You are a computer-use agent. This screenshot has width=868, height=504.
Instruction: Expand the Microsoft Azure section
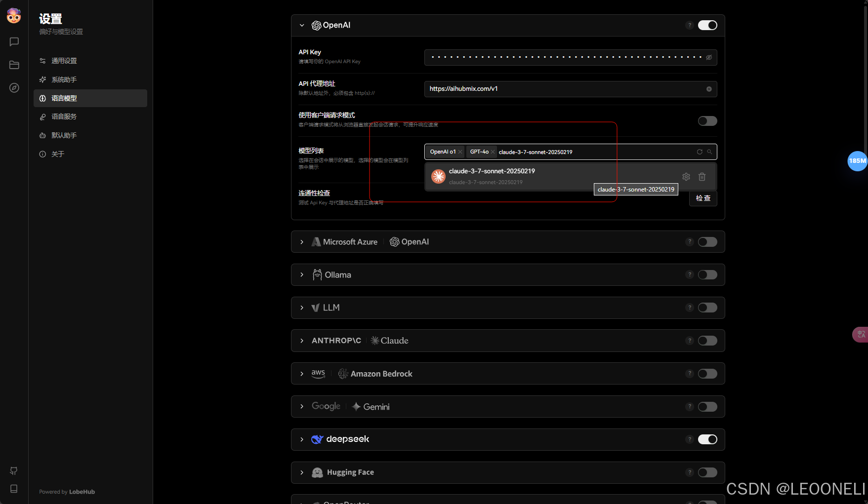tap(302, 242)
